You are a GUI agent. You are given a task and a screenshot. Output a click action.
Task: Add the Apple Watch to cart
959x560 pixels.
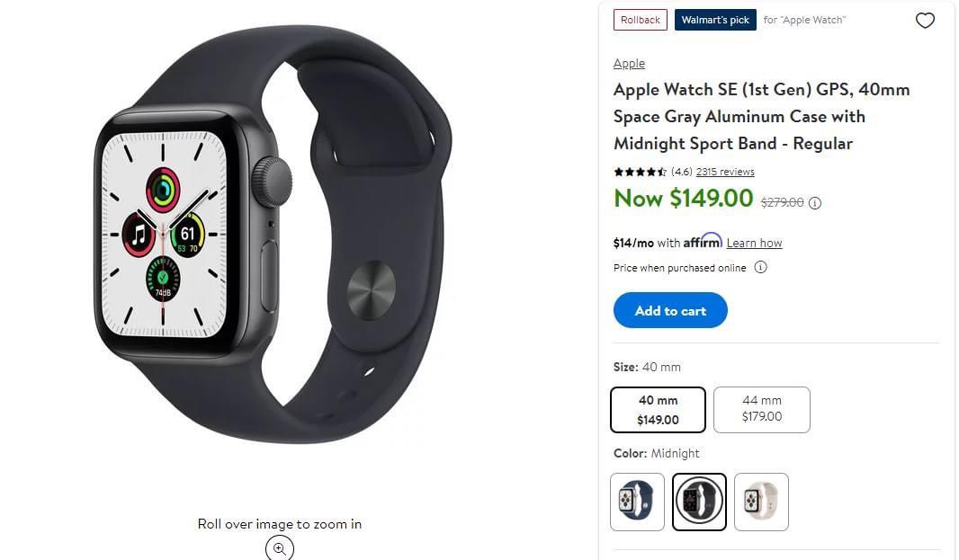pos(670,311)
